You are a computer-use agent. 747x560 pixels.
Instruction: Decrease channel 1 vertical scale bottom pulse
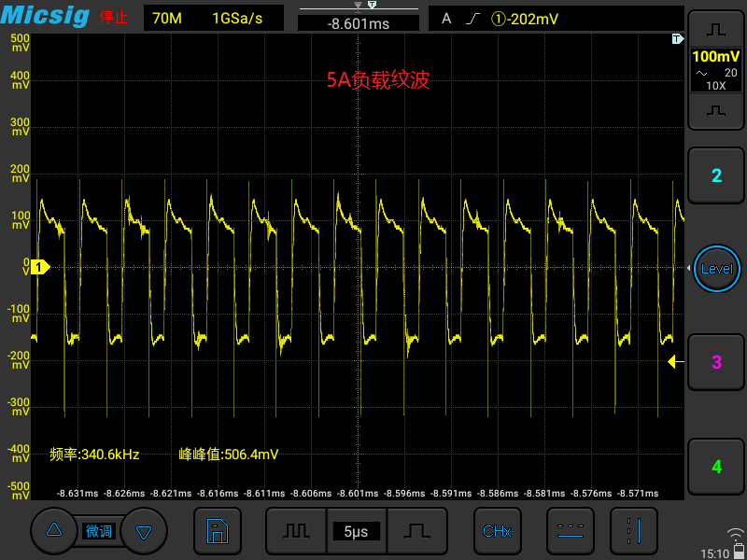[x=716, y=111]
